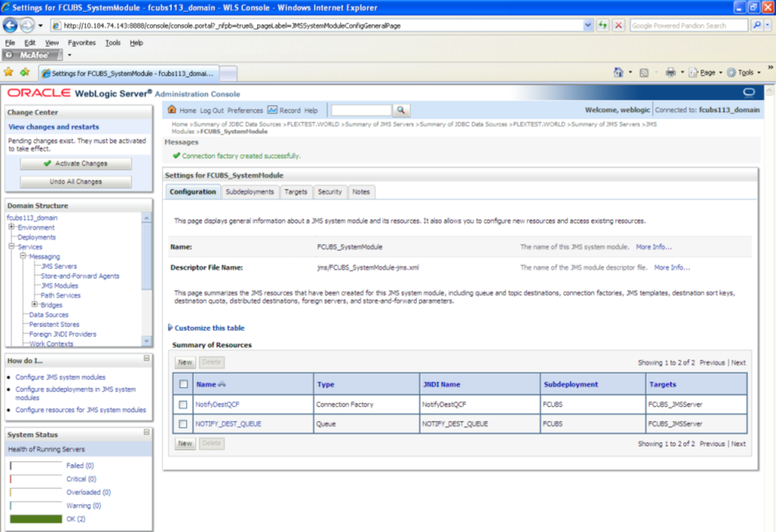The height and width of the screenshot is (532, 776).
Task: Open the NOTIFY_DEST_QUEUE resource link
Action: pyautogui.click(x=228, y=424)
